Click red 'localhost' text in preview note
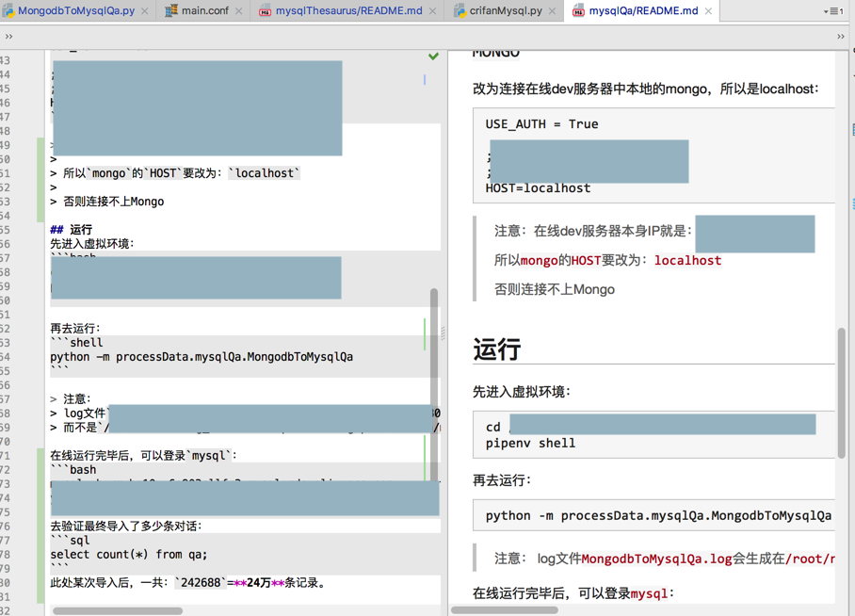 tap(687, 261)
